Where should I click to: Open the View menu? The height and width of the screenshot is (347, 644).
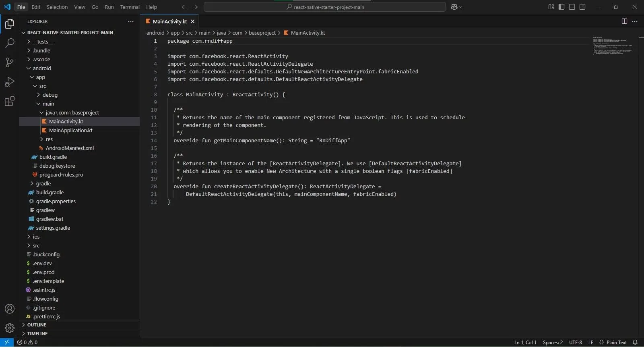point(80,7)
